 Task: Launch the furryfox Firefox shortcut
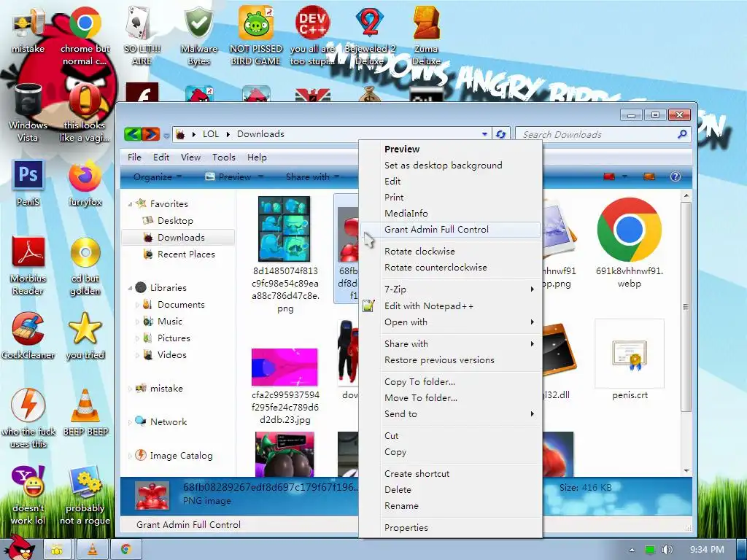tap(85, 183)
